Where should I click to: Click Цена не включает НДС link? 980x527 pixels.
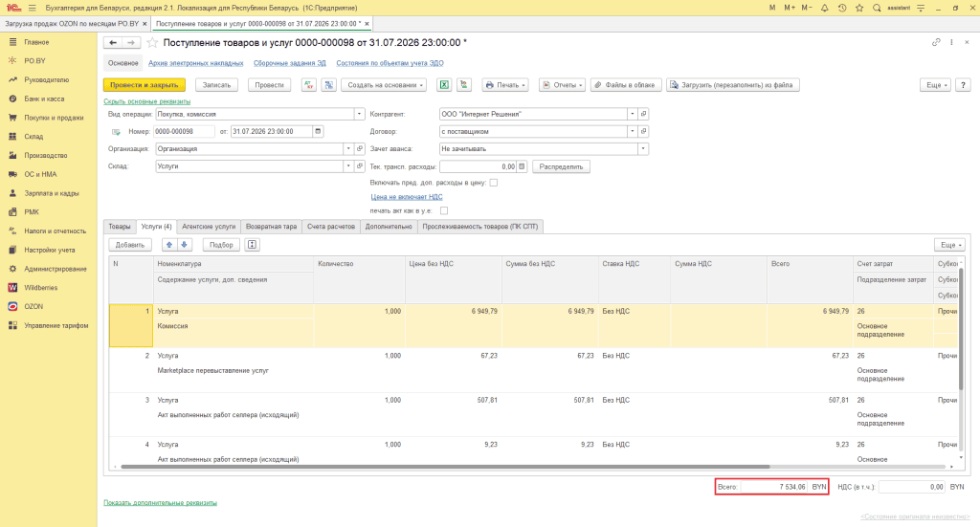click(x=407, y=197)
